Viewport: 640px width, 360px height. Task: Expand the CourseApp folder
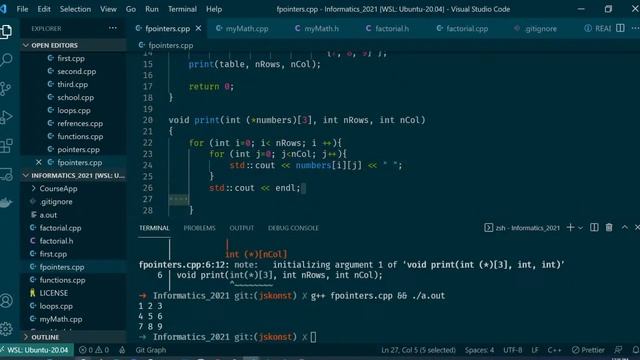coord(73,189)
